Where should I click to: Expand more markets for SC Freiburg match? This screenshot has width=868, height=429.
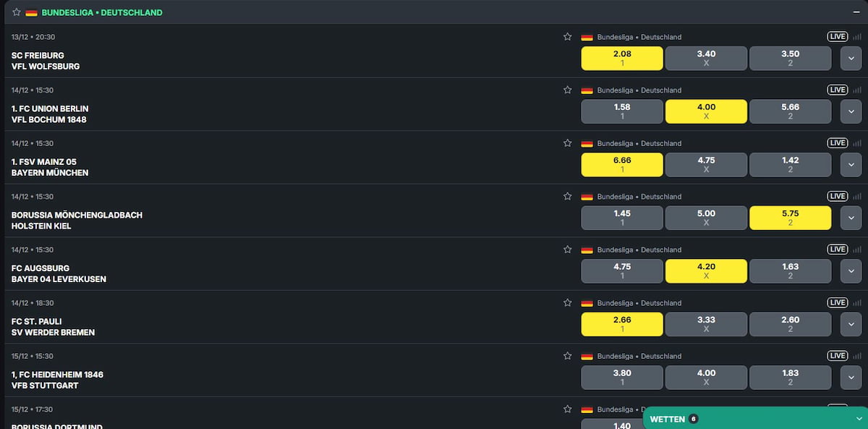851,59
